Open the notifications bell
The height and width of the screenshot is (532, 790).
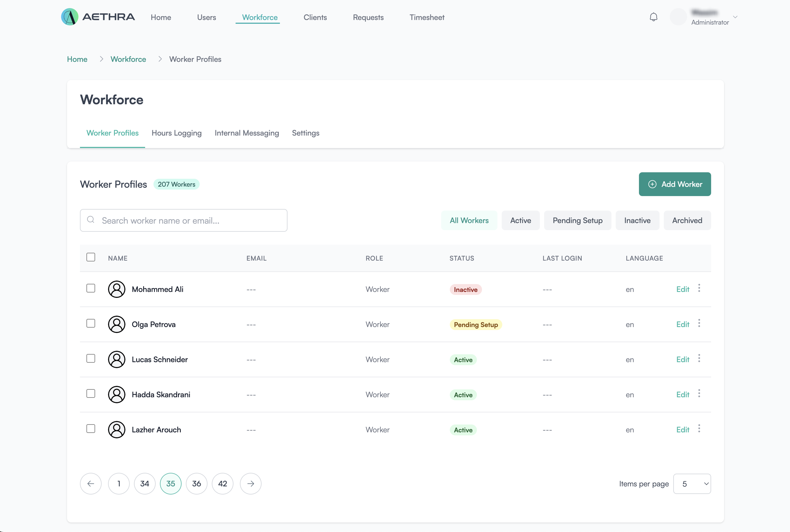[x=653, y=17]
